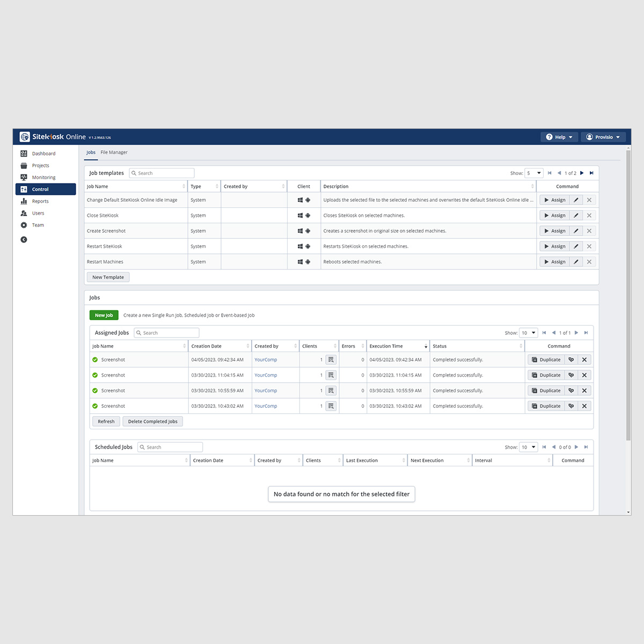Switch to the File Manager tab
The height and width of the screenshot is (644, 644).
(x=114, y=152)
